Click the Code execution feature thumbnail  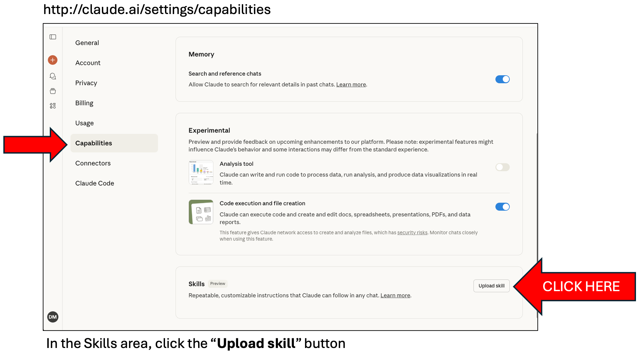(x=201, y=212)
